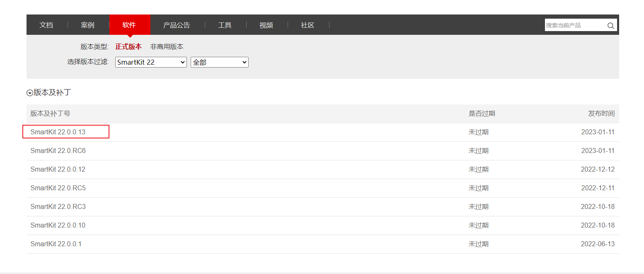Click the 版本及补丁号 column header
Image resolution: width=644 pixels, height=274 pixels.
point(50,114)
